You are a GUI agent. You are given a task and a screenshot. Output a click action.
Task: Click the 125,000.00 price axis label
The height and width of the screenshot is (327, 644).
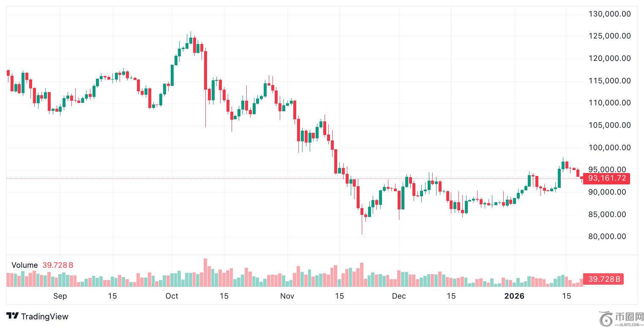tap(609, 36)
